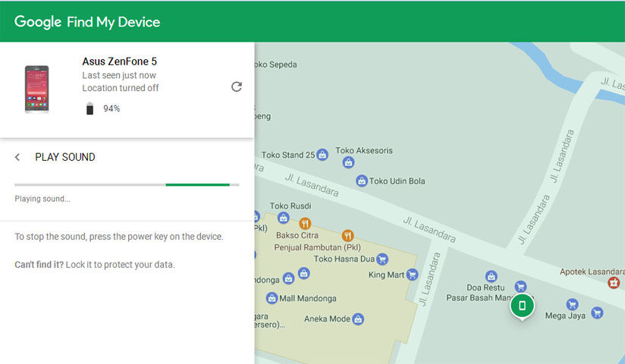Open the Apotek Lasandara pharmacy pin

coord(614,283)
